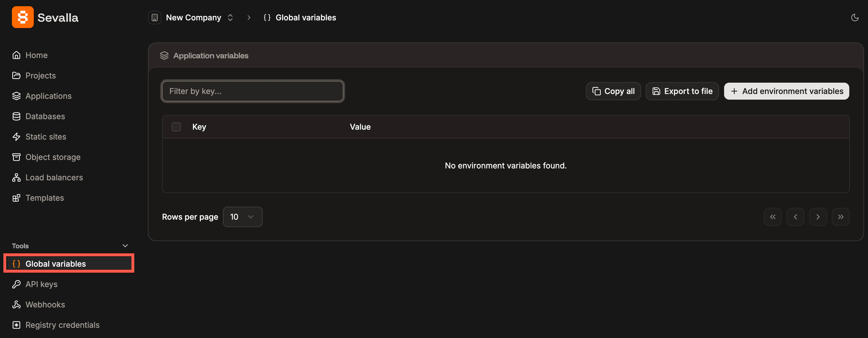Open Applications from the sidebar

tap(48, 96)
